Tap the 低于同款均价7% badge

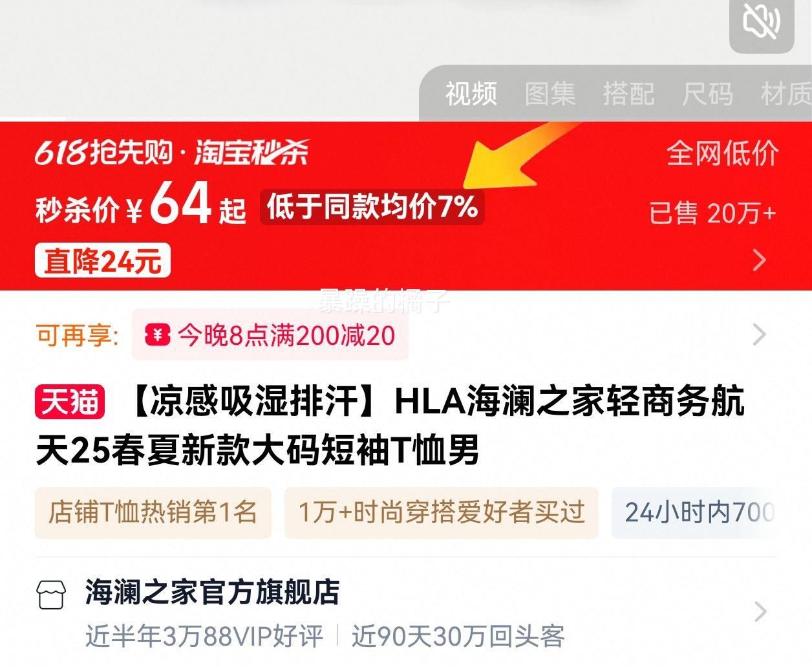tap(372, 207)
